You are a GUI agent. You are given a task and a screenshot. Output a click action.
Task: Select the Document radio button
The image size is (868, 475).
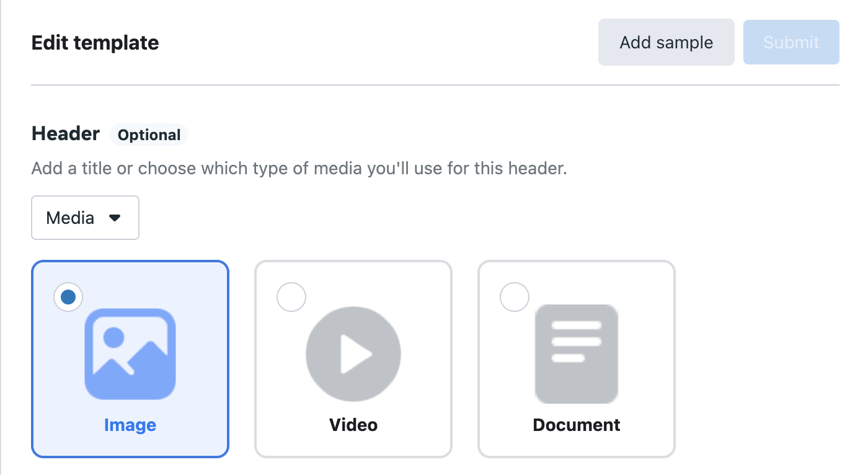tap(515, 298)
